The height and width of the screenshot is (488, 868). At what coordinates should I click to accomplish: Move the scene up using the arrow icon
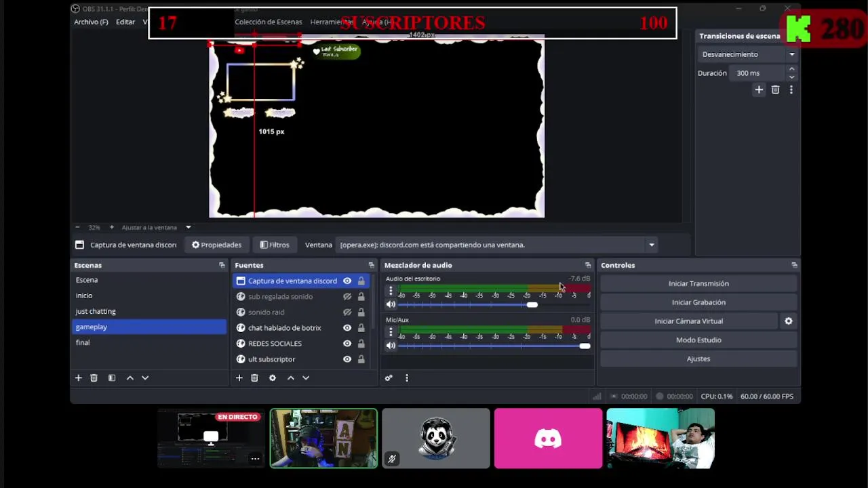click(x=130, y=378)
